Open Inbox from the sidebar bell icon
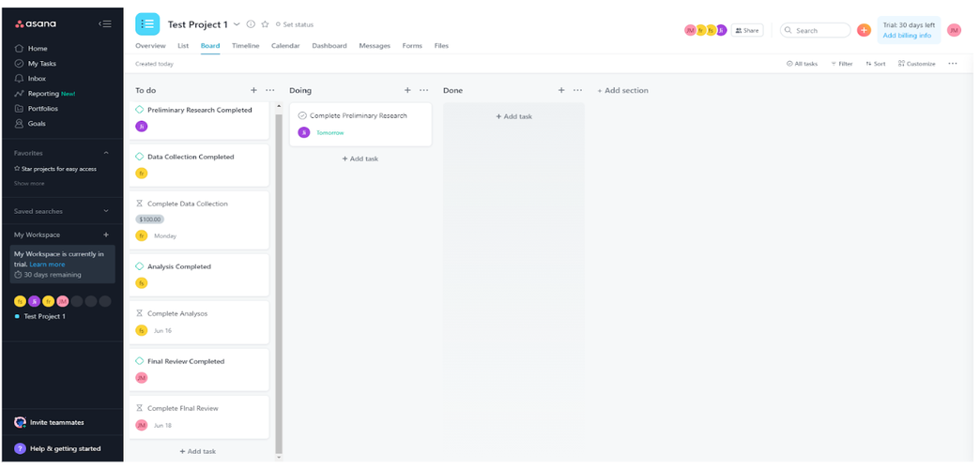This screenshot has width=980, height=469. coord(20,79)
